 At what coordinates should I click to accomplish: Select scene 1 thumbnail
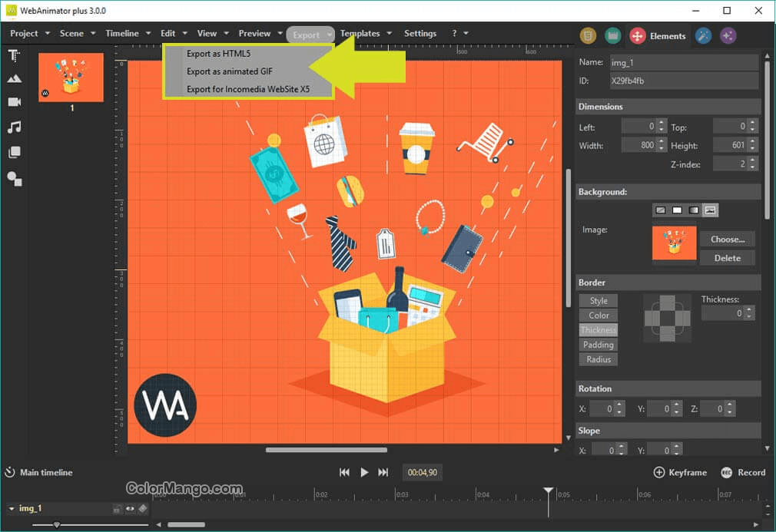71,77
